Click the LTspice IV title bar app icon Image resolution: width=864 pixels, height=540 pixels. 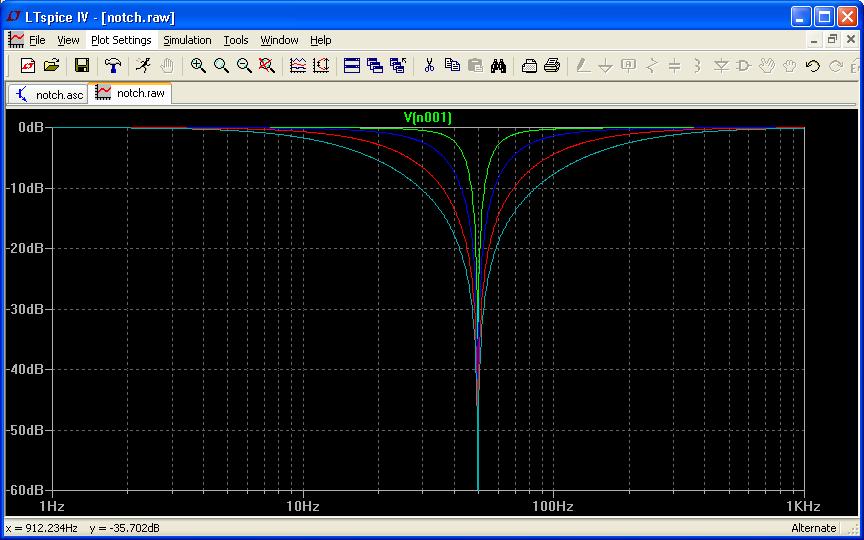pos(13,17)
